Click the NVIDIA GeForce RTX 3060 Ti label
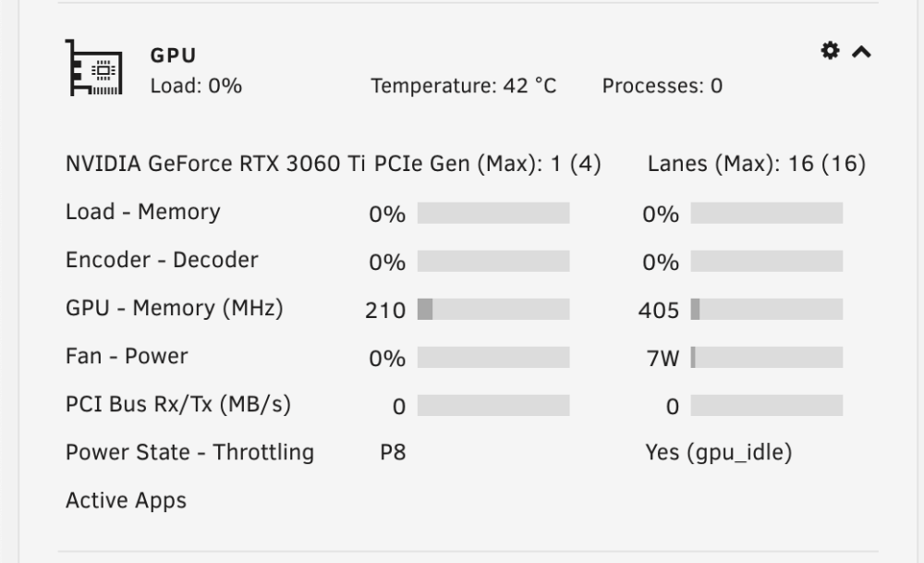 [215, 164]
